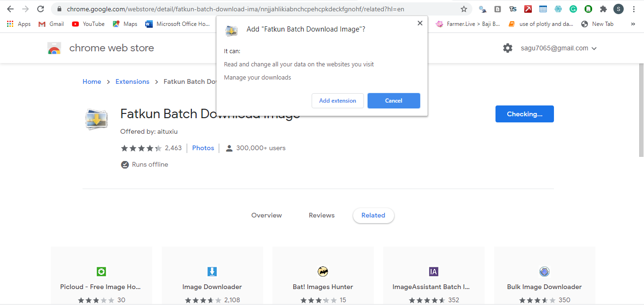
Task: Open the Maps bookmark
Action: 125,24
